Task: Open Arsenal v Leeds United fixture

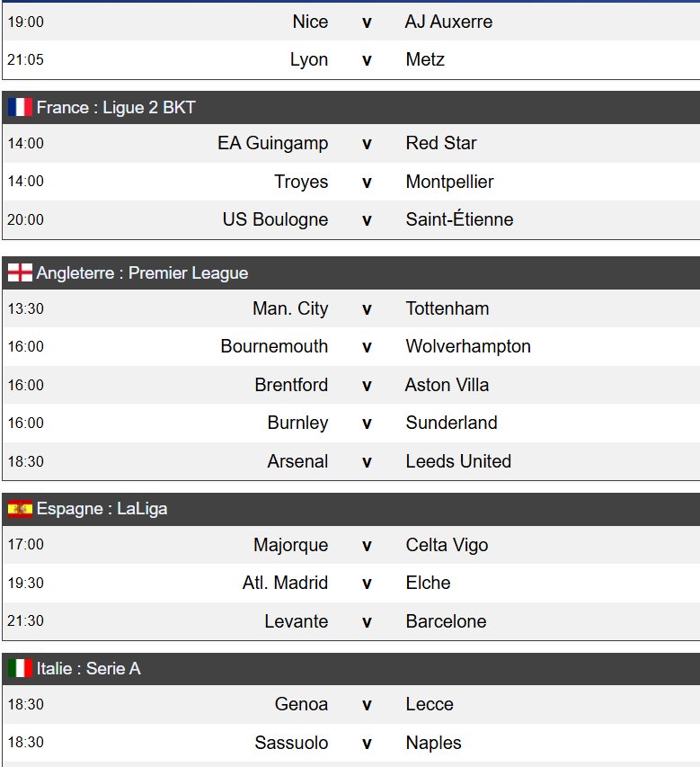Action: 367,462
